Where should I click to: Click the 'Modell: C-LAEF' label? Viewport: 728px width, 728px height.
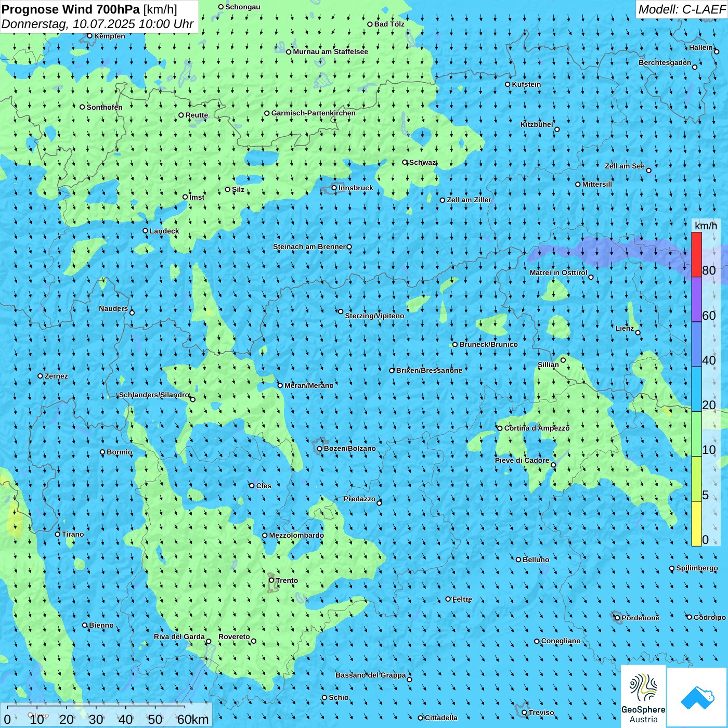682,9
